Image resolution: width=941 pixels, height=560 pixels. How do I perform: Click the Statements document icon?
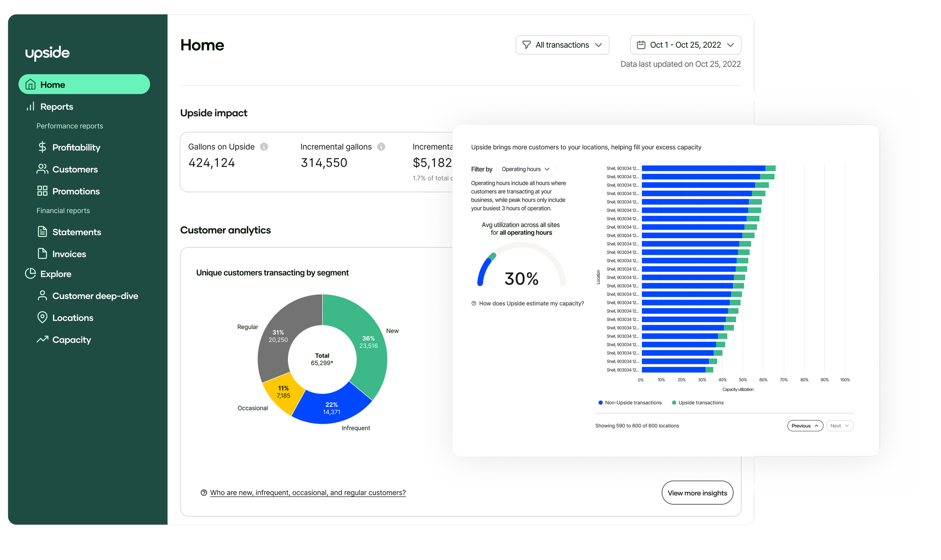(x=42, y=232)
